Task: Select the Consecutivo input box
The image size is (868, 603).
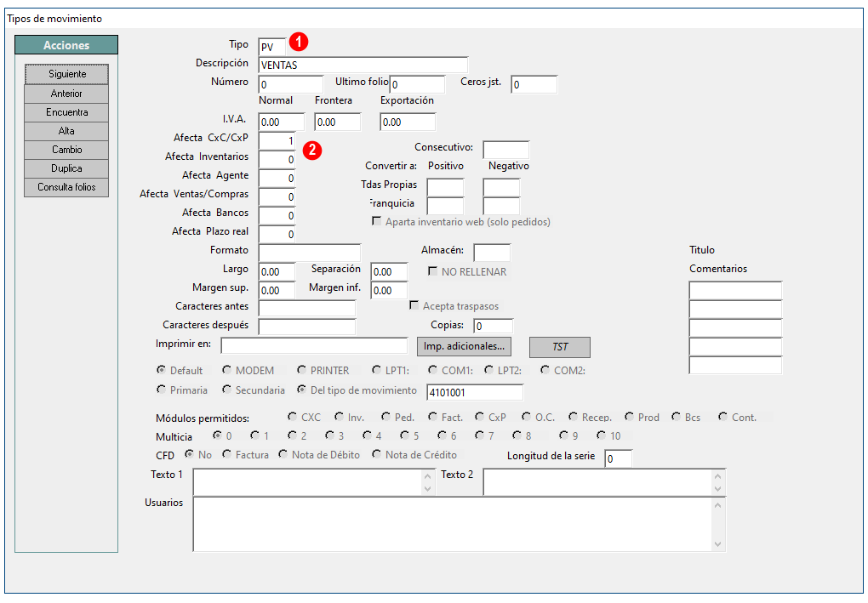Action: [506, 150]
